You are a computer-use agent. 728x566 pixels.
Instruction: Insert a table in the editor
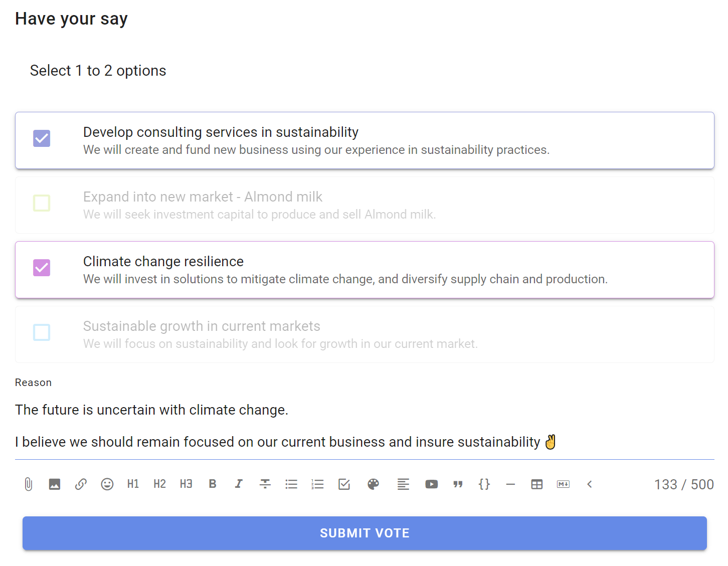[x=537, y=484]
